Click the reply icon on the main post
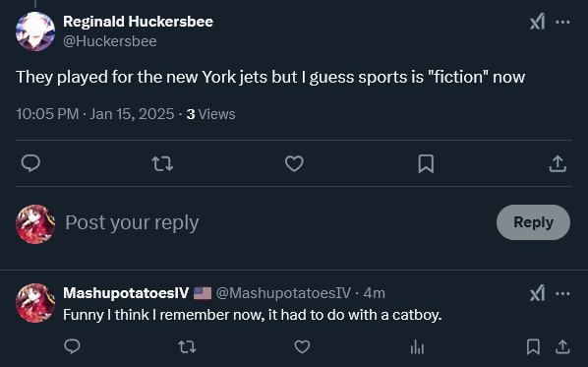This screenshot has width=588, height=367. (x=30, y=163)
